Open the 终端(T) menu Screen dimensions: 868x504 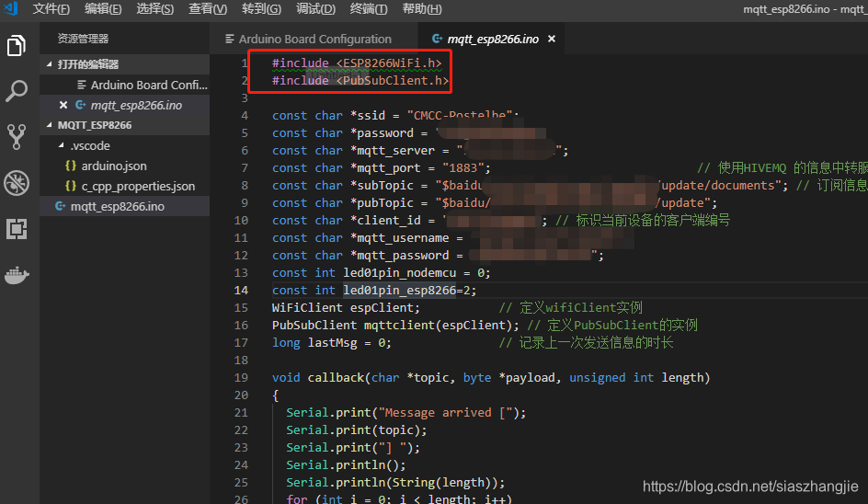369,9
